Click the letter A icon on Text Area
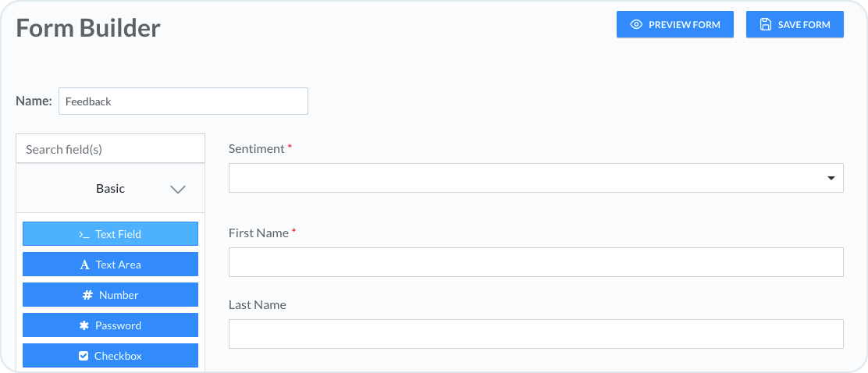Viewport: 868px width, 373px height. (x=85, y=265)
